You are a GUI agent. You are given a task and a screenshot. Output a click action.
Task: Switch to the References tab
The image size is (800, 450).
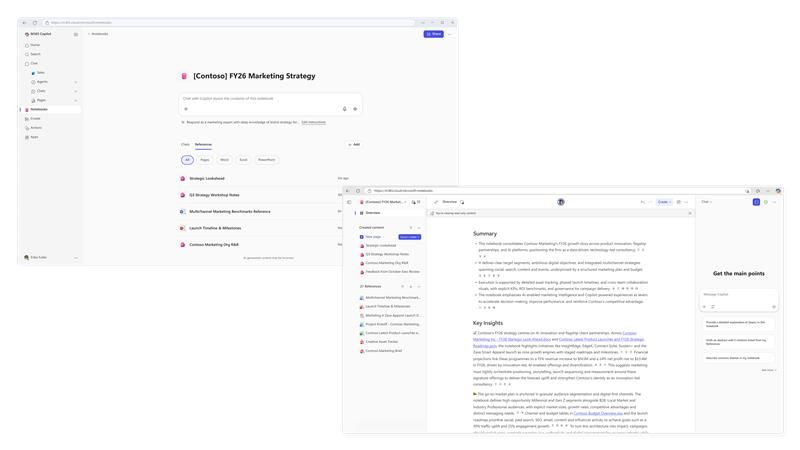(203, 144)
